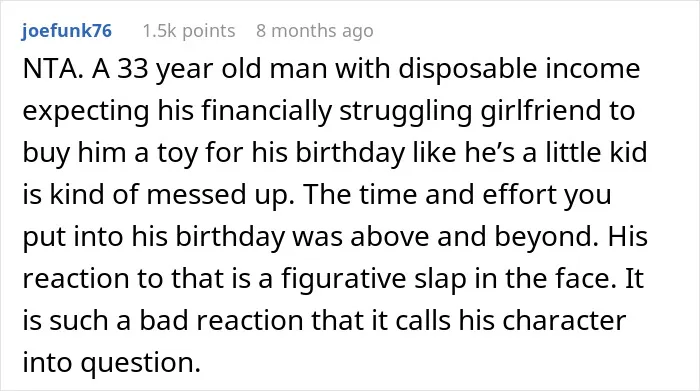The height and width of the screenshot is (391, 700).
Task: Open the joefunk76 user profile
Action: point(67,31)
